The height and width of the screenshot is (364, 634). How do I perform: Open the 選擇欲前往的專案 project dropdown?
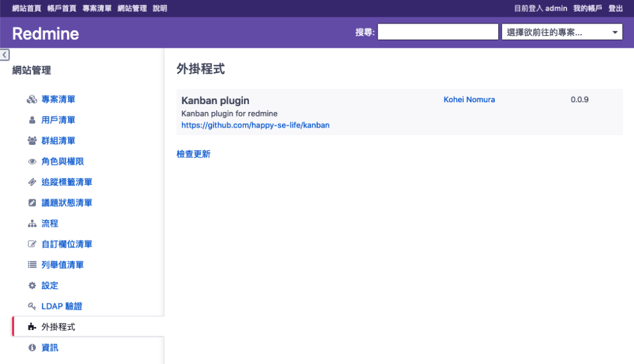tap(562, 32)
